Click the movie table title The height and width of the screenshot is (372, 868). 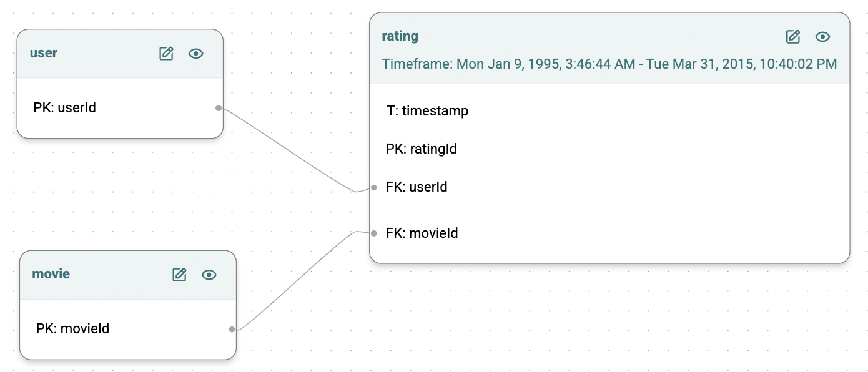pyautogui.click(x=51, y=274)
